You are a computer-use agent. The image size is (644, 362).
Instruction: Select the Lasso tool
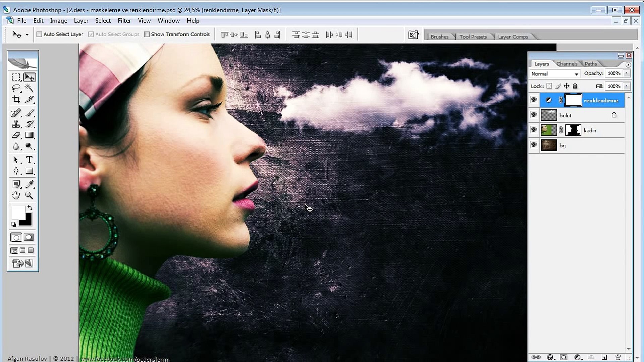click(x=16, y=88)
